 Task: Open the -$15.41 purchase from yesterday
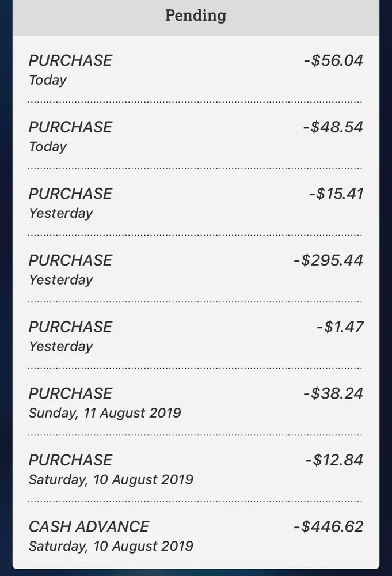pyautogui.click(x=196, y=202)
